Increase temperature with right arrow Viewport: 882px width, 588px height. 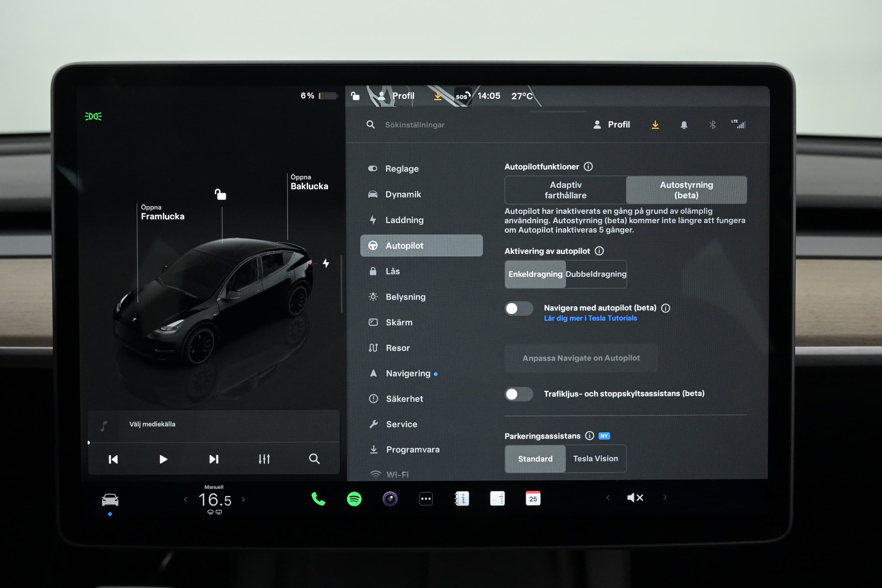(x=243, y=499)
